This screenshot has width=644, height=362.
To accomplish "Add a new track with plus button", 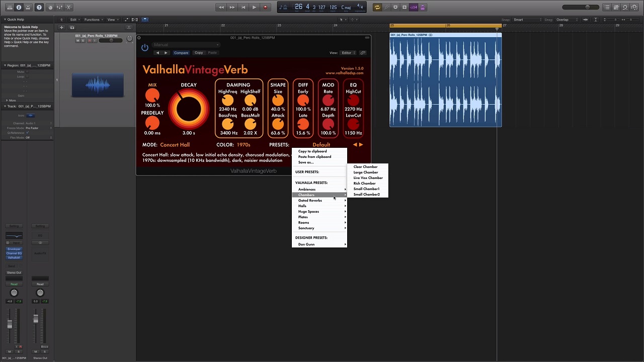I will (61, 28).
